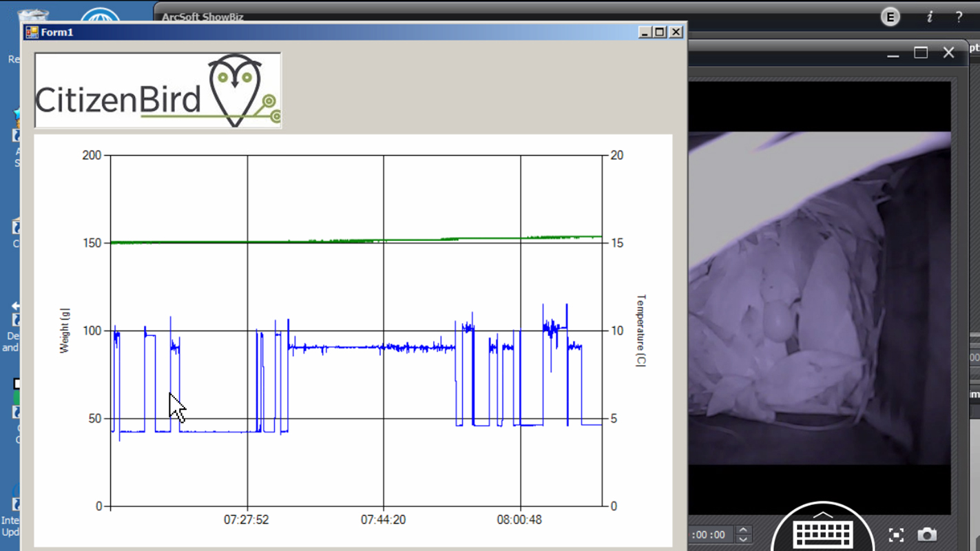The height and width of the screenshot is (551, 980).
Task: Close the Form1 window
Action: tap(676, 32)
